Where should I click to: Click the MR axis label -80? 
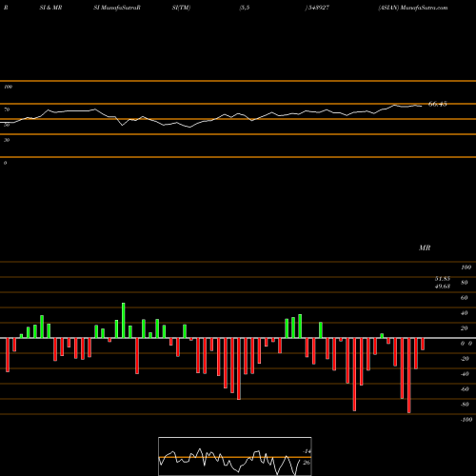tap(465, 405)
